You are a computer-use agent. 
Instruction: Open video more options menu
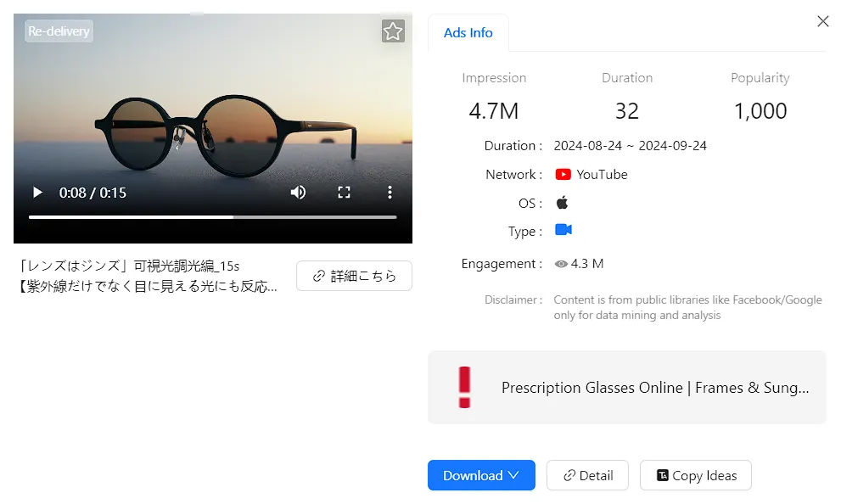(x=390, y=193)
